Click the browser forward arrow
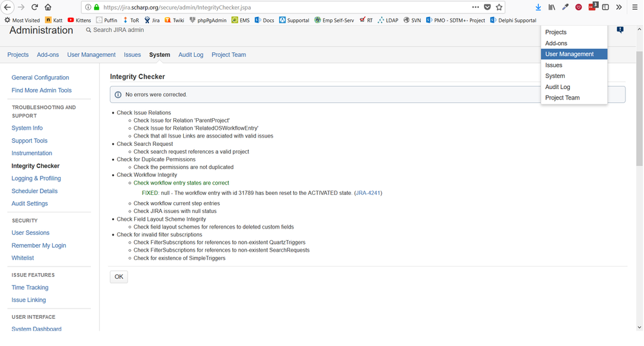 point(21,7)
